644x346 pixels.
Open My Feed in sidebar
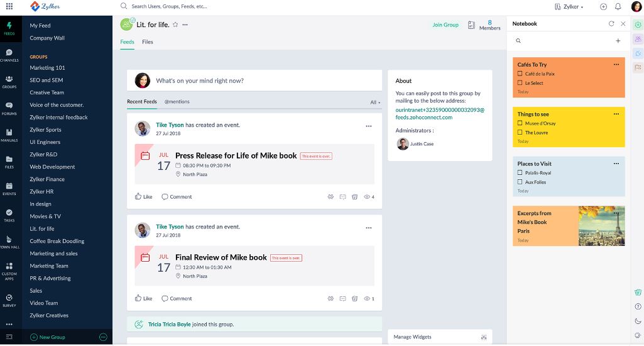(x=40, y=26)
